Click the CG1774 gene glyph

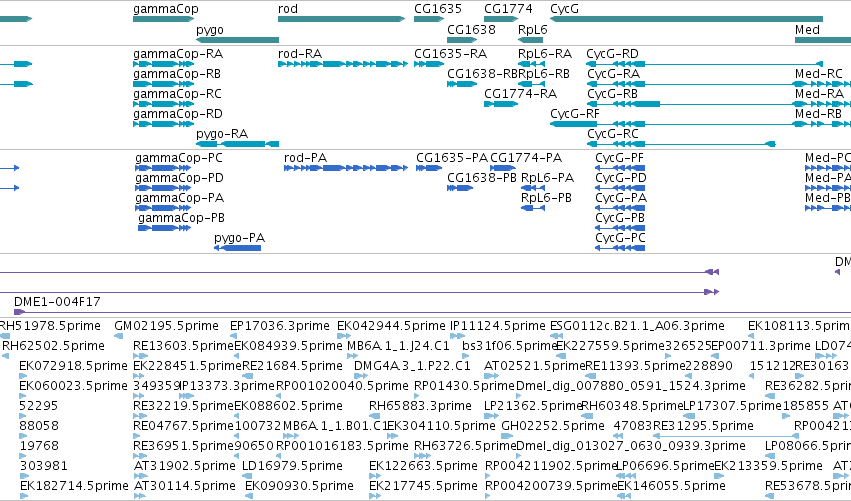tap(501, 19)
